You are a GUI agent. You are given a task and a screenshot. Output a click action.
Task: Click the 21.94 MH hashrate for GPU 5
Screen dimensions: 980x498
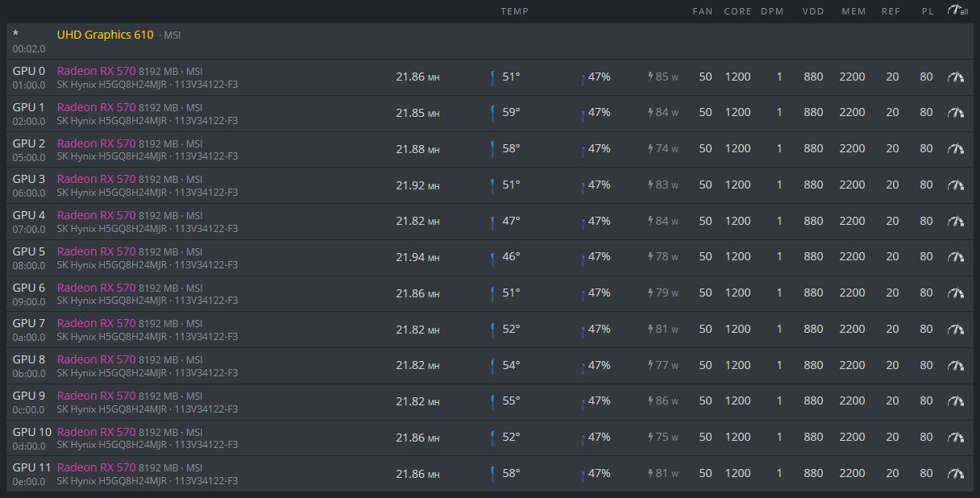tap(417, 257)
